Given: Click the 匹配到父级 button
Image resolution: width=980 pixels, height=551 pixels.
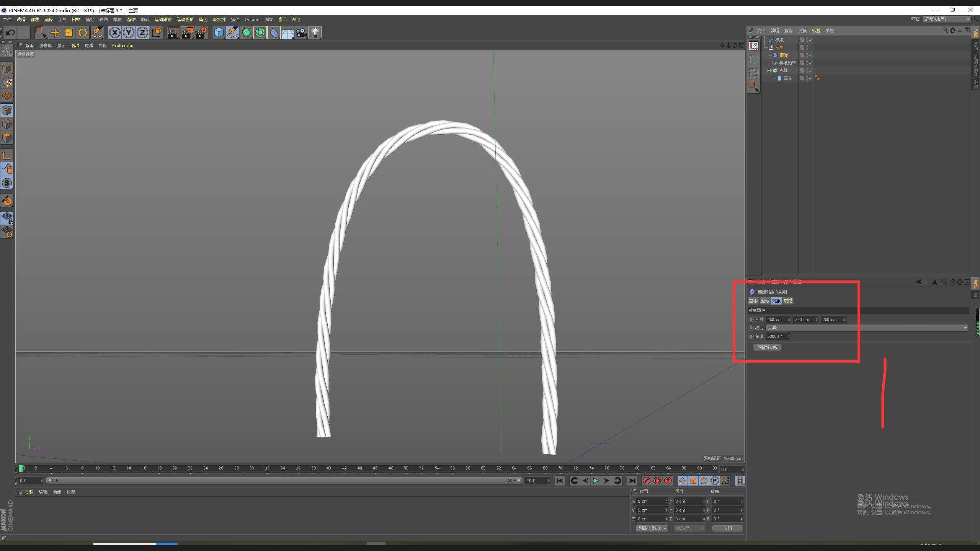Looking at the screenshot, I should [x=767, y=347].
